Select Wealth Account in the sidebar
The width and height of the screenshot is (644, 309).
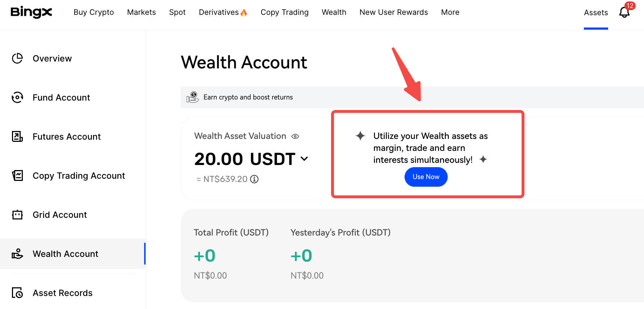pyautogui.click(x=66, y=254)
